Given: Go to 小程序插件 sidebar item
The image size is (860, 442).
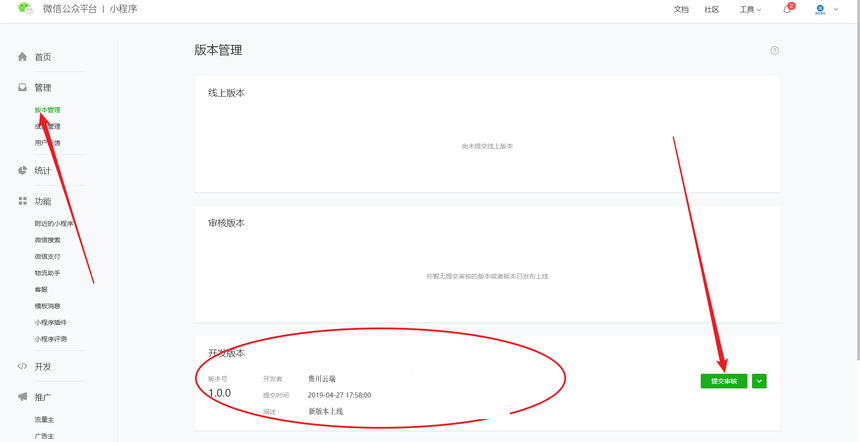Looking at the screenshot, I should coord(51,322).
